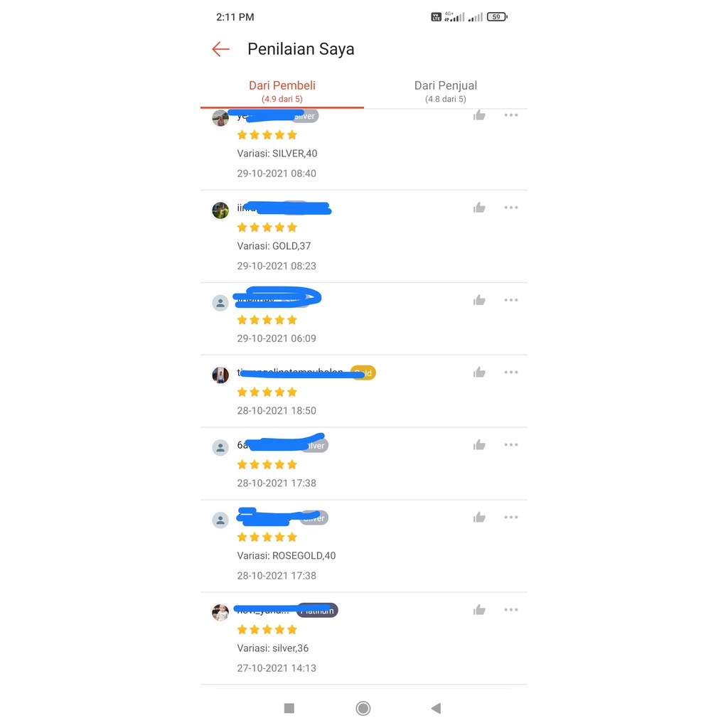Like the silver,36 review dated 27-10-2021
This screenshot has width=728, height=728.
[x=479, y=610]
